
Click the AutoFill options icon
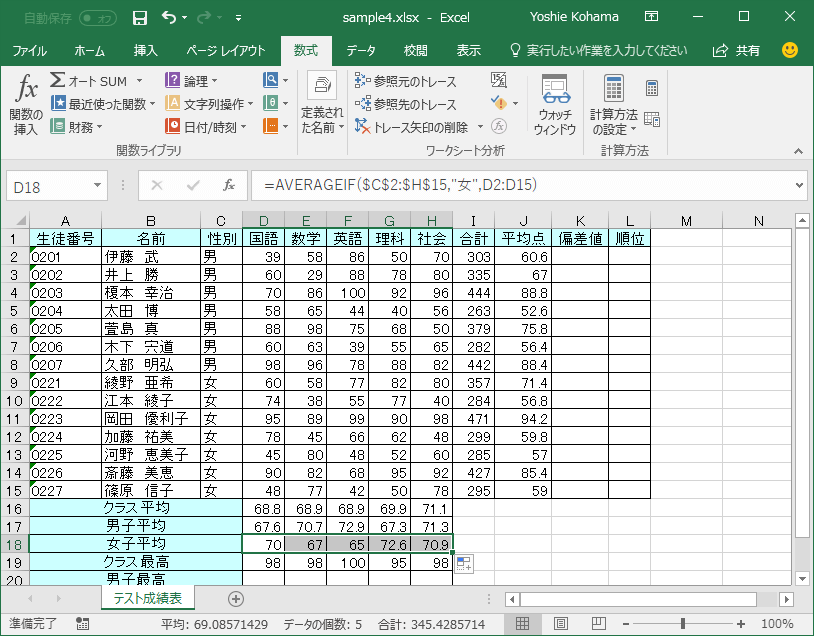[464, 564]
